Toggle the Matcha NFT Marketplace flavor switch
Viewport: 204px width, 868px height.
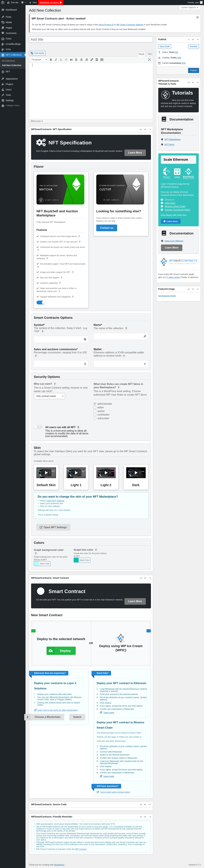(41, 302)
